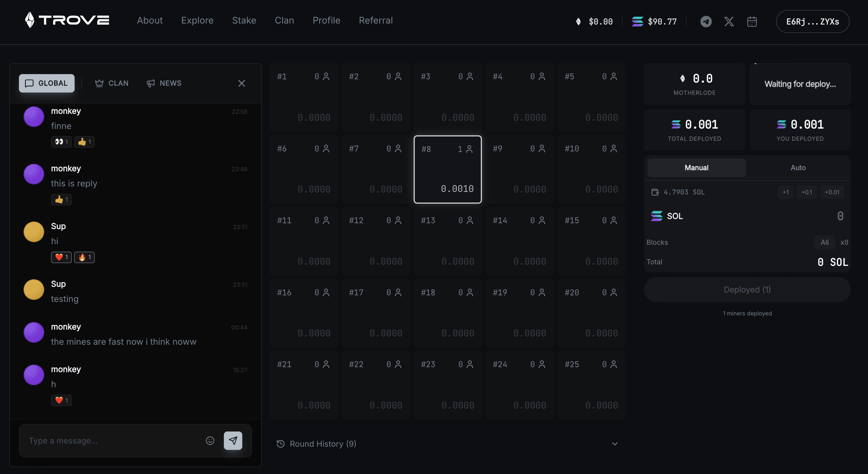The image size is (868, 474).
Task: Click 'the mines are fast now i think noww'
Action: tap(124, 342)
